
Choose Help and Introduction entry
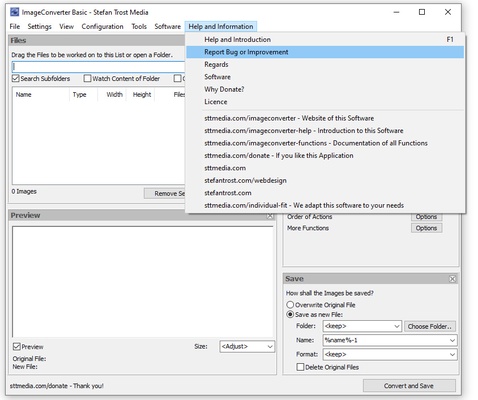tap(325, 39)
